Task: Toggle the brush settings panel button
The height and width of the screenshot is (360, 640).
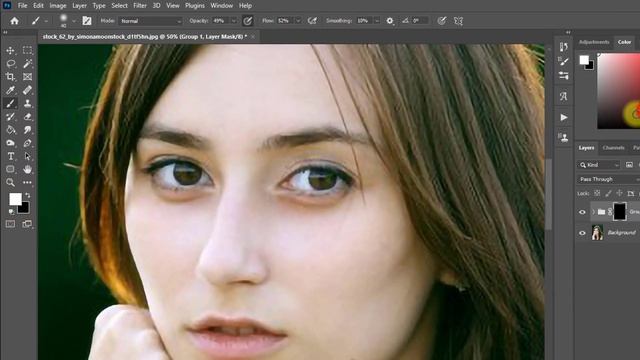Action: [87, 21]
